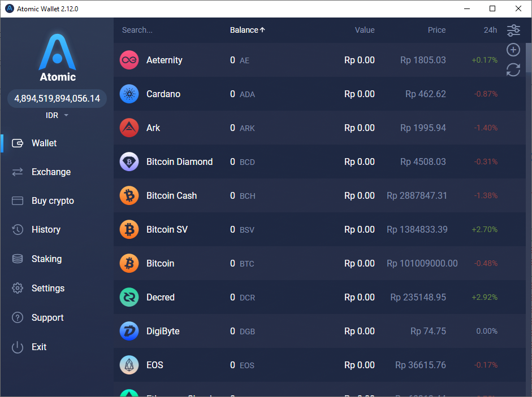Click the DigiByte price Rp 74.75
This screenshot has width=532, height=397.
coord(428,331)
